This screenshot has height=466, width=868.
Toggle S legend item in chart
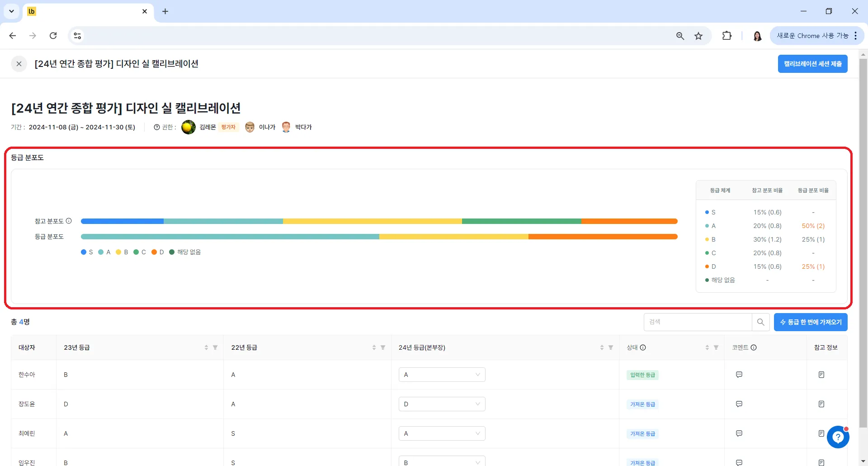click(x=87, y=252)
